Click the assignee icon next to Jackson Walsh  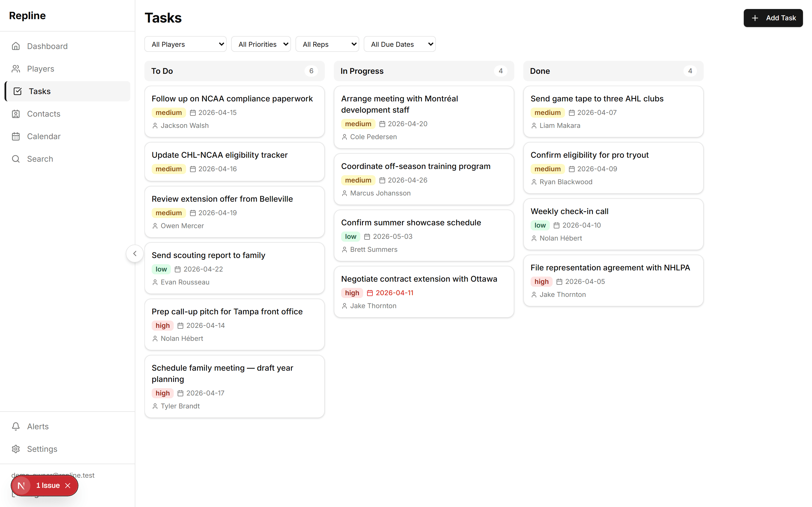coord(155,125)
